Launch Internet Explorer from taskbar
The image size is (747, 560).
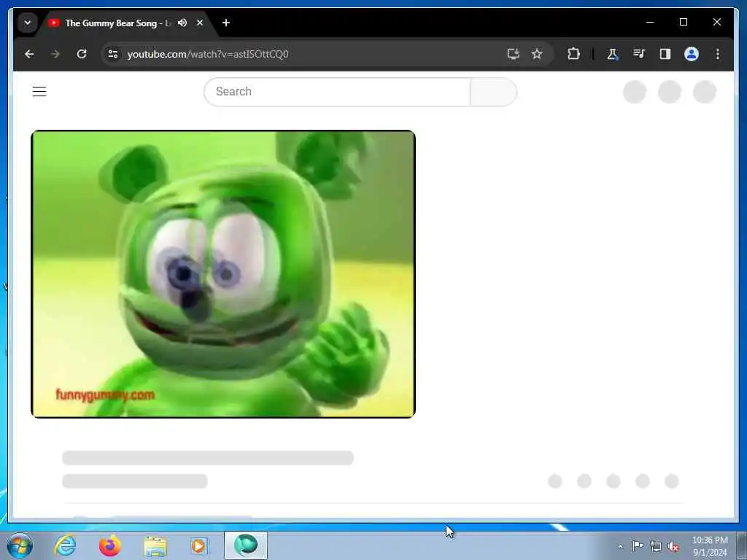tap(65, 545)
